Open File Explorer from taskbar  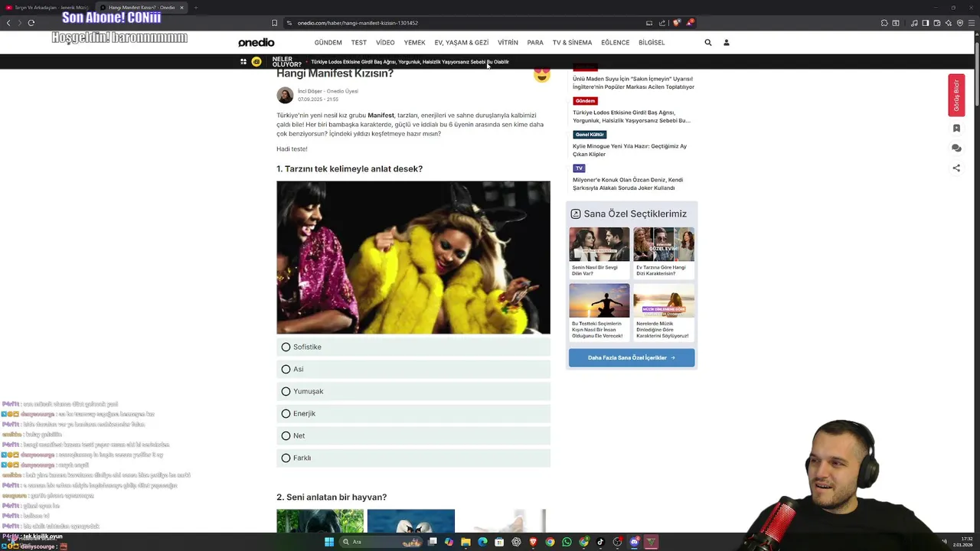[465, 542]
